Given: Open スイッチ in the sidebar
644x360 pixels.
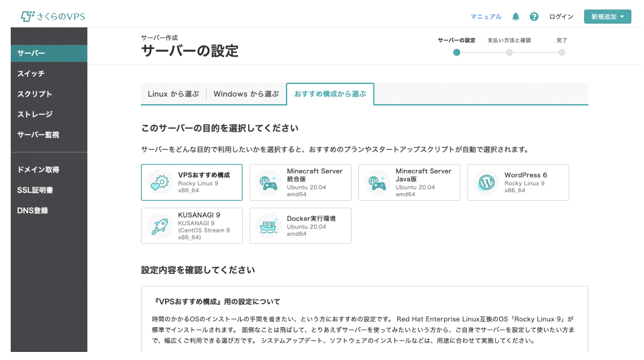Looking at the screenshot, I should point(31,74).
